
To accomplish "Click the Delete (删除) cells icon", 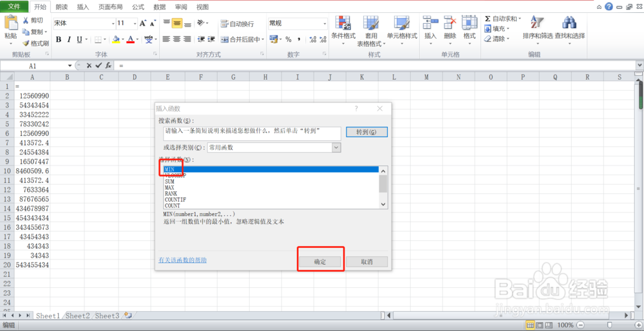I will (x=450, y=23).
